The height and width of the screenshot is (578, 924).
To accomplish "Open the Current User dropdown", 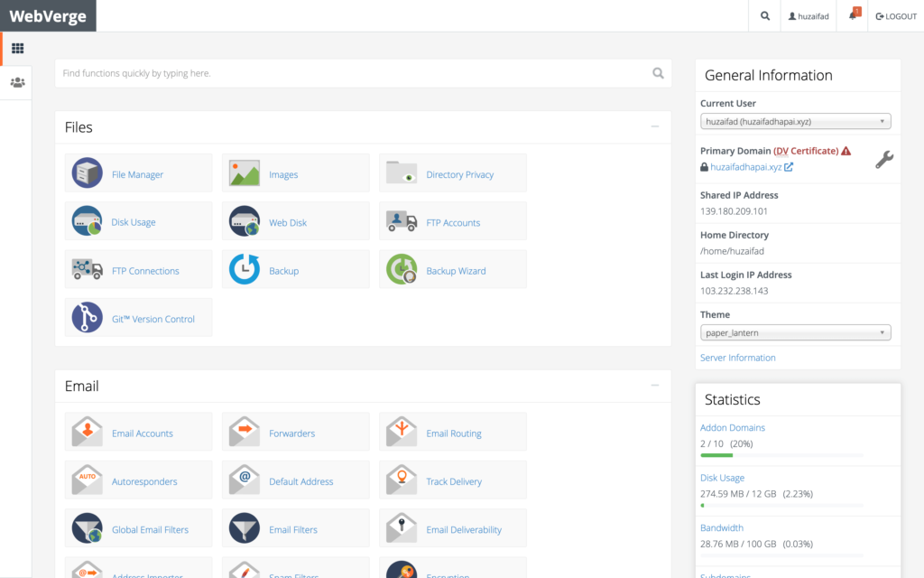I will (795, 121).
